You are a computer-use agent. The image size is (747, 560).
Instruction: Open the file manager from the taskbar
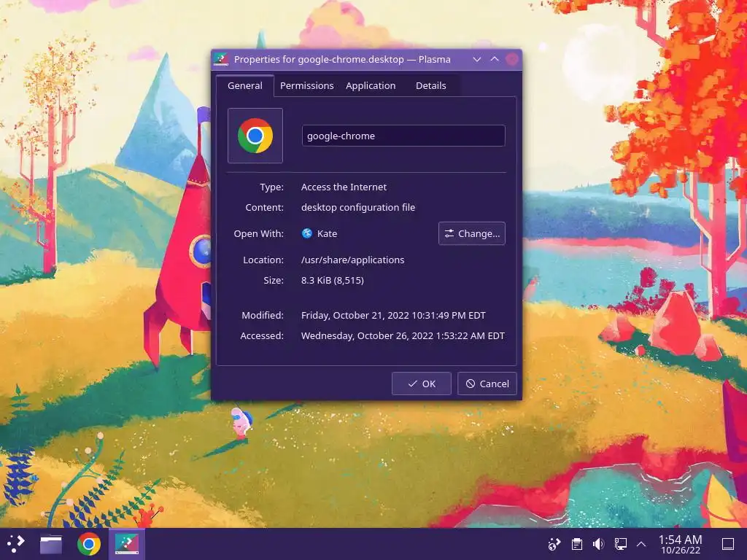point(51,544)
